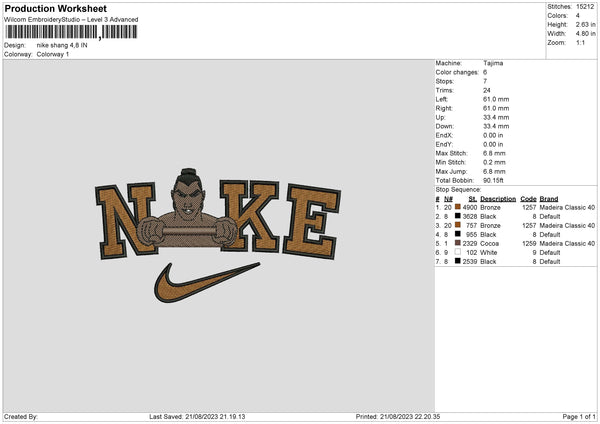Click the character face in the design
The height and width of the screenshot is (424, 600).
click(188, 201)
